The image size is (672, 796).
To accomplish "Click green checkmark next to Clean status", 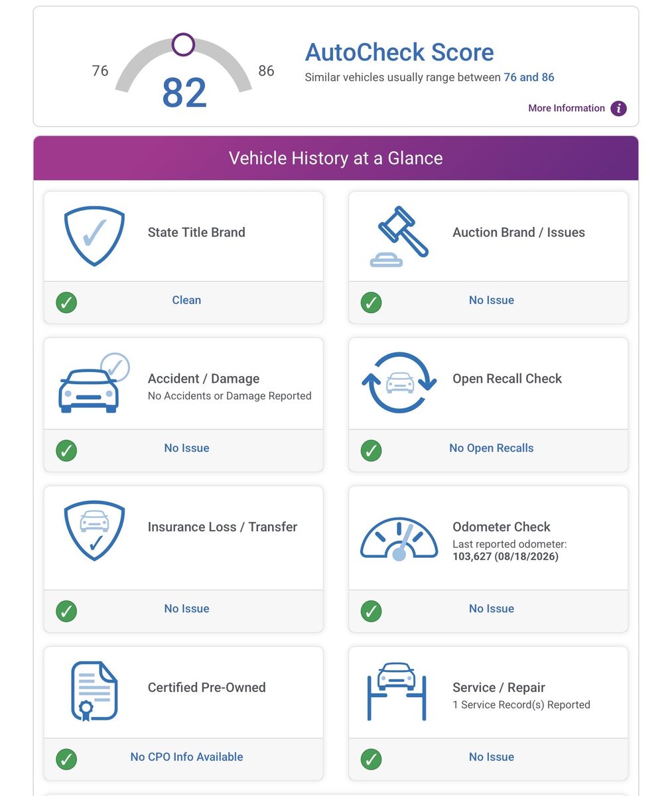I will (x=66, y=302).
